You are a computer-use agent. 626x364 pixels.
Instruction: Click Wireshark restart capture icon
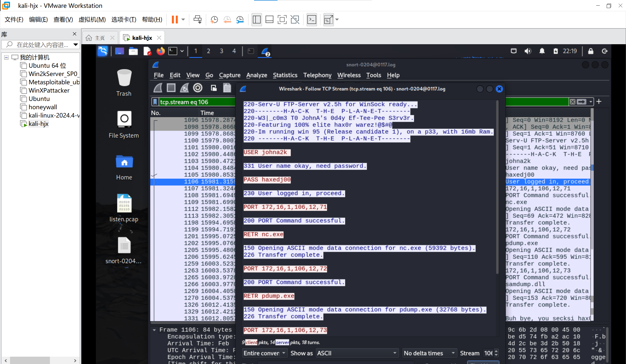[184, 88]
